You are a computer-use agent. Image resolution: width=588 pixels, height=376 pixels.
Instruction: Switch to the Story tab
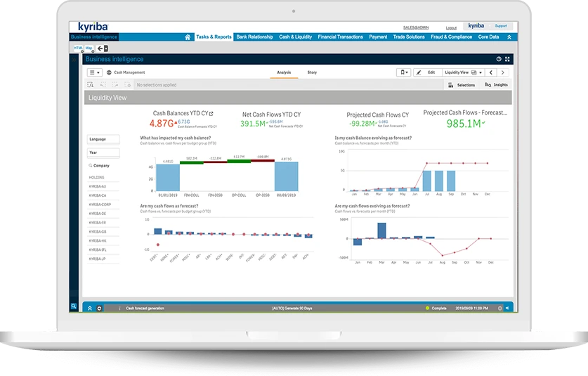[x=312, y=72]
